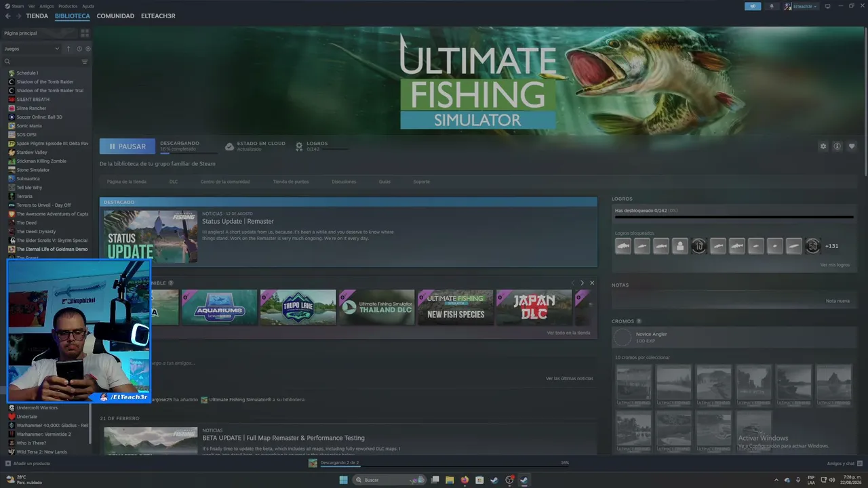
Task: Open the Thailand DLC thumbnail
Action: coord(377,307)
